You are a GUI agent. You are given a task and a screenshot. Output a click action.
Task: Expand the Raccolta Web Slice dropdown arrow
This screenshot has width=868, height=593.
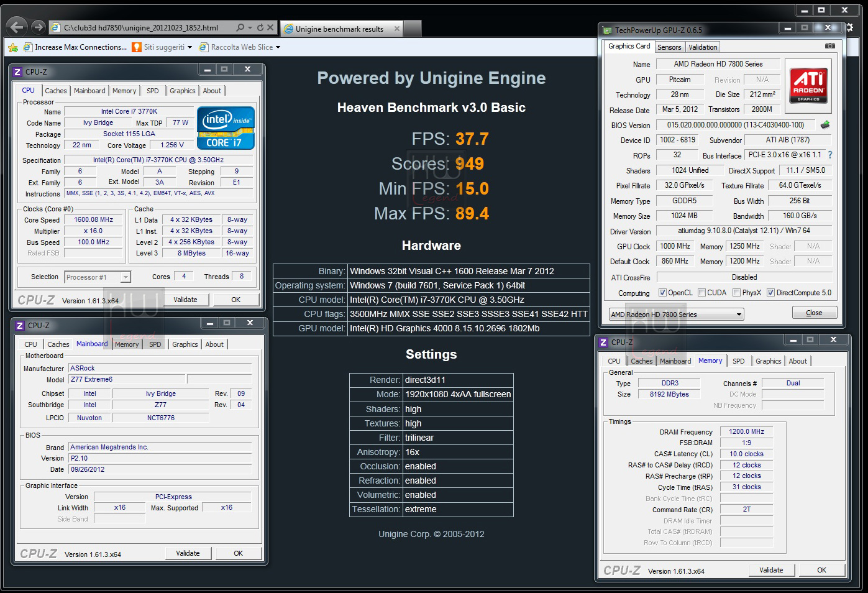[x=278, y=47]
